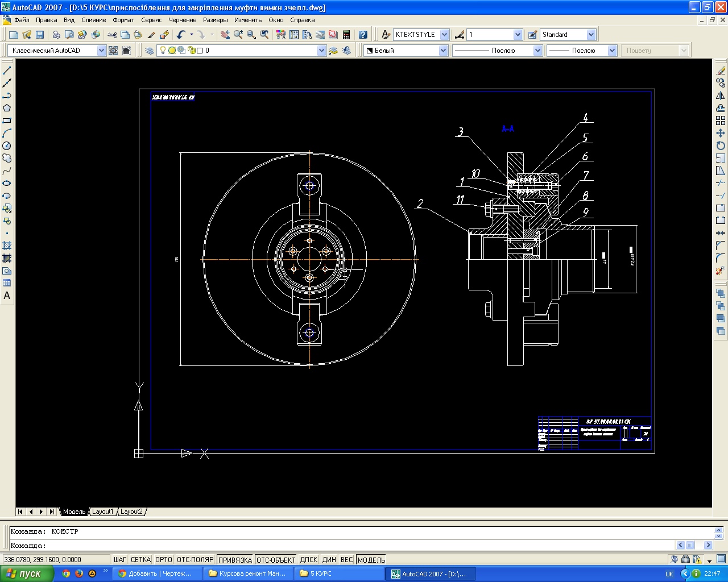Viewport: 728px width, 582px height.
Task: Open the Формат menu
Action: point(123,20)
